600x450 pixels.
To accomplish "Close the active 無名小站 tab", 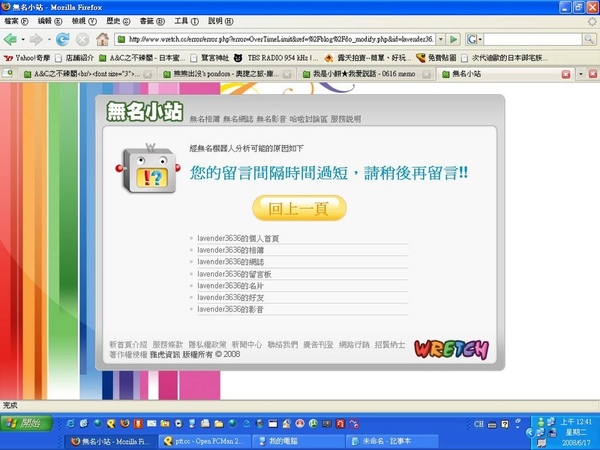I will click(566, 74).
